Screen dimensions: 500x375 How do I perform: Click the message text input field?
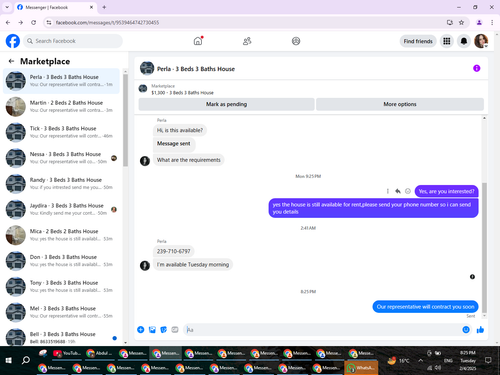point(322,330)
